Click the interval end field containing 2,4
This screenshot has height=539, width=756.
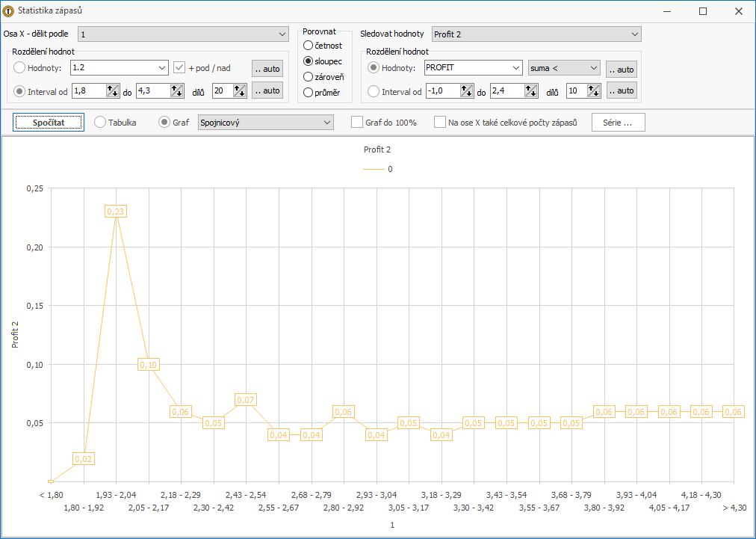pos(508,90)
